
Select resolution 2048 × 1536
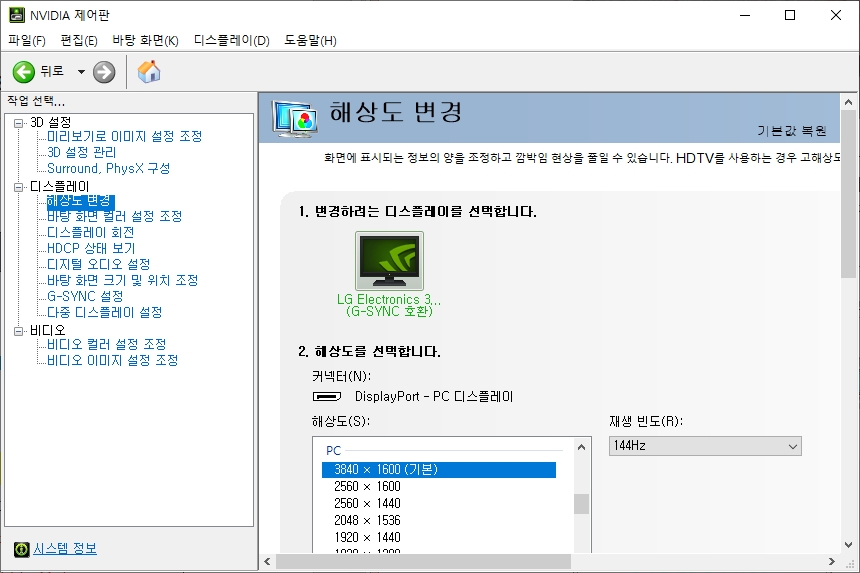367,520
